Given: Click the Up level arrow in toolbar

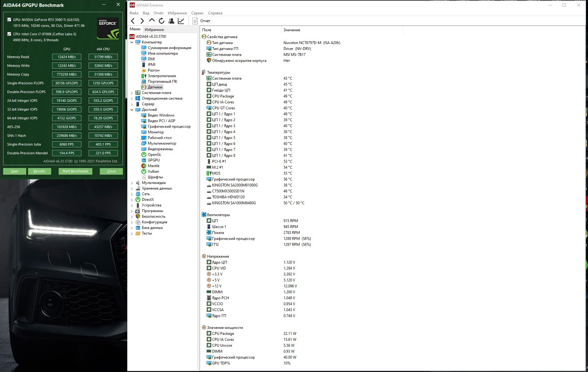Looking at the screenshot, I should (152, 21).
